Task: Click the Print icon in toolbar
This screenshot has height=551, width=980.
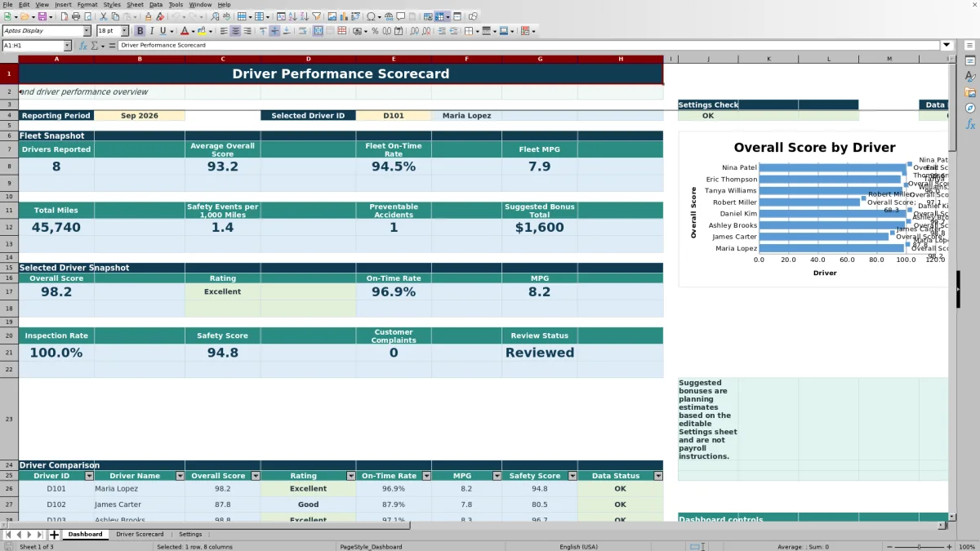Action: tap(75, 16)
